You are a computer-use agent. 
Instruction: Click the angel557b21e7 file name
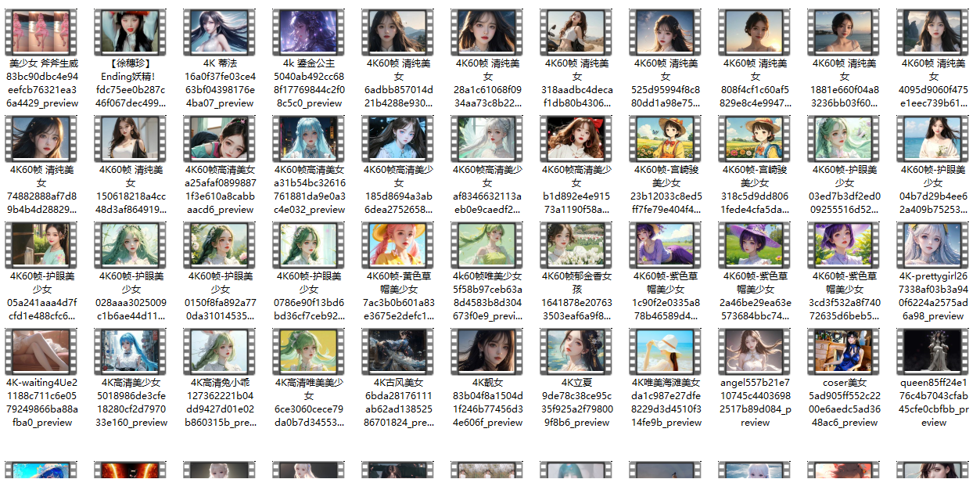pyautogui.click(x=756, y=402)
